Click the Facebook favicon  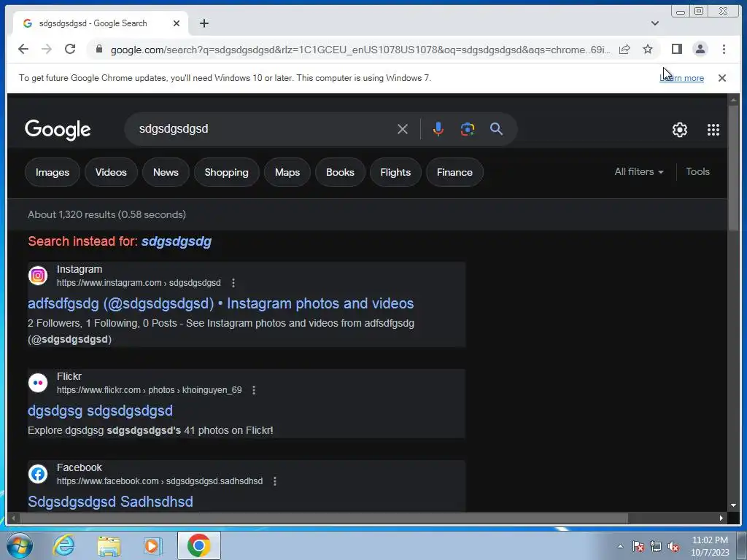point(38,474)
